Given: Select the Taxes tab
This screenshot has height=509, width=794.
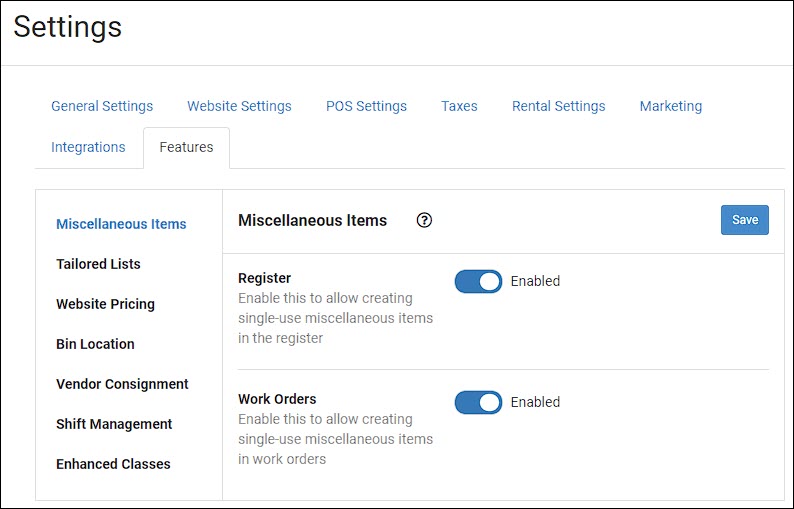Looking at the screenshot, I should tap(459, 106).
